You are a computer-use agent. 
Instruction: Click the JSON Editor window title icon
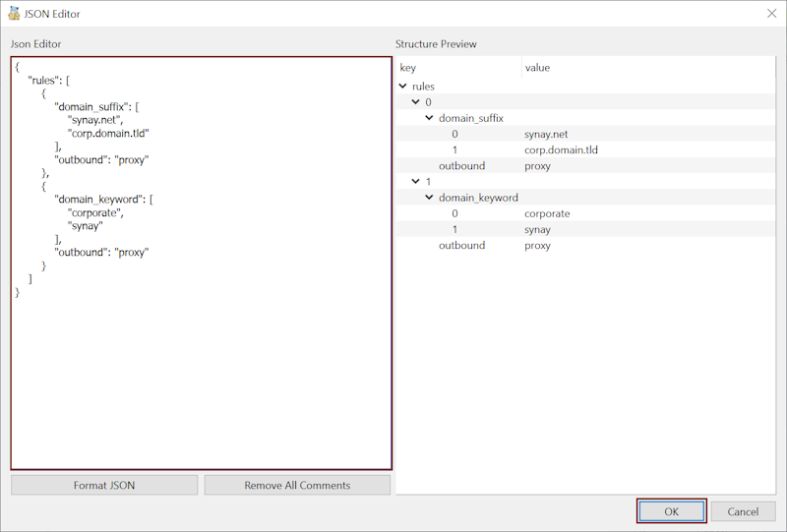point(14,14)
